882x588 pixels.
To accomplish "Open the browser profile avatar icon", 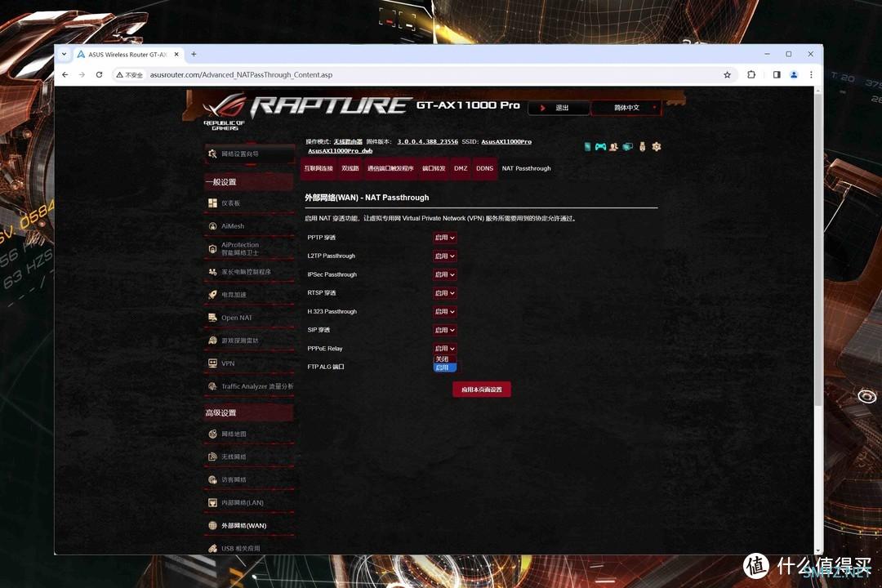I will (794, 74).
